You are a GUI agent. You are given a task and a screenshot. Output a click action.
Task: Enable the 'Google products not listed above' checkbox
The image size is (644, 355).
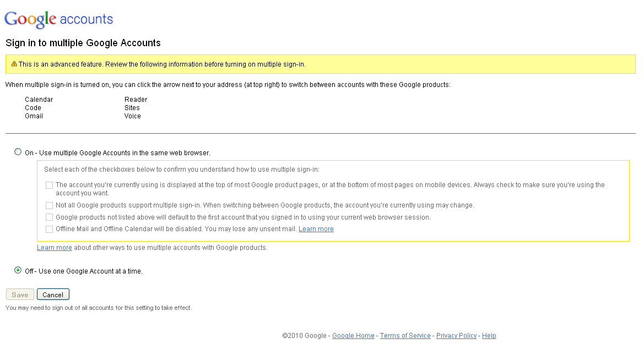click(x=50, y=217)
